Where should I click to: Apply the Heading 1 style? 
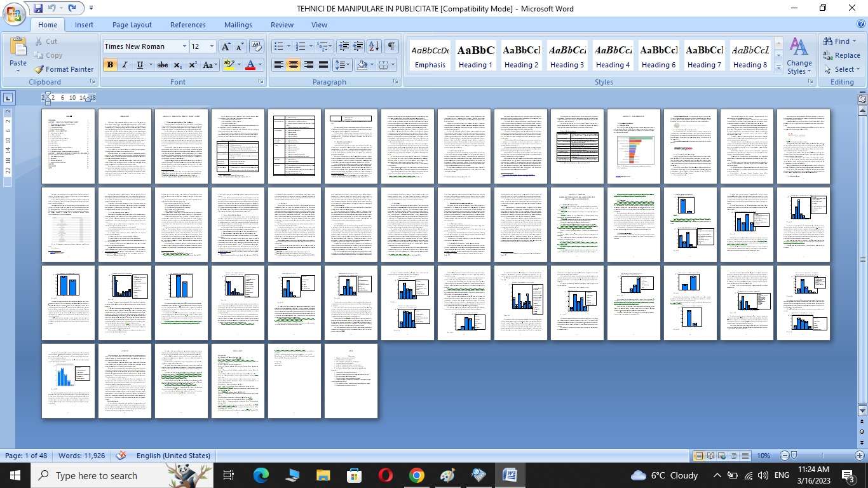click(x=476, y=56)
